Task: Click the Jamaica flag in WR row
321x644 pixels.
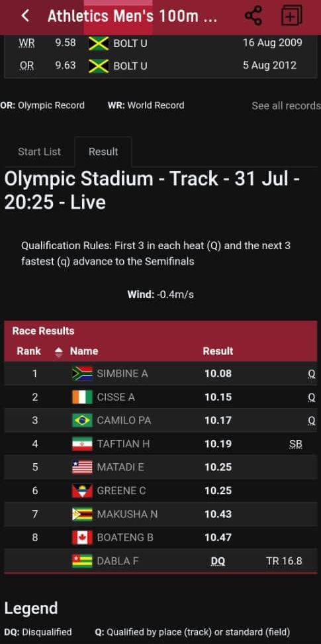Action: (x=99, y=43)
